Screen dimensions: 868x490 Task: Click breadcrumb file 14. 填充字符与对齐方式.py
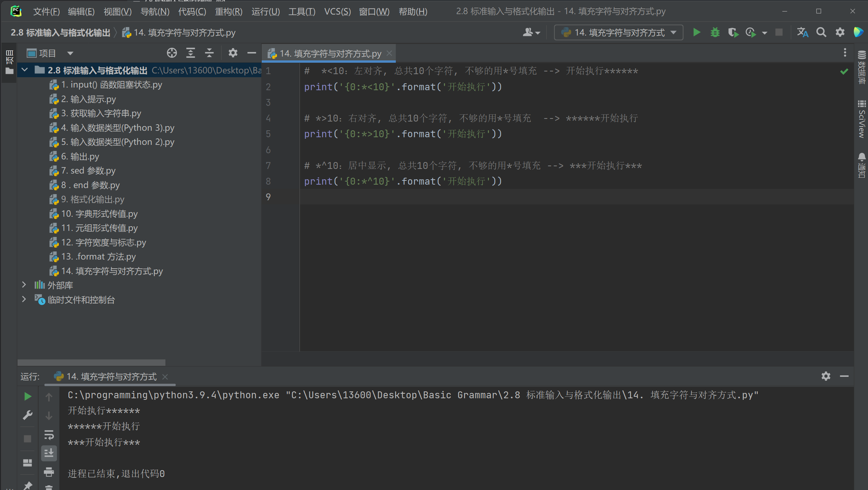[x=179, y=32]
